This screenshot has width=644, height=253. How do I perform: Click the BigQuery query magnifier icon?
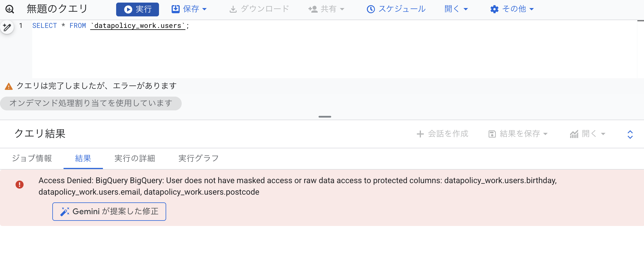(10, 9)
